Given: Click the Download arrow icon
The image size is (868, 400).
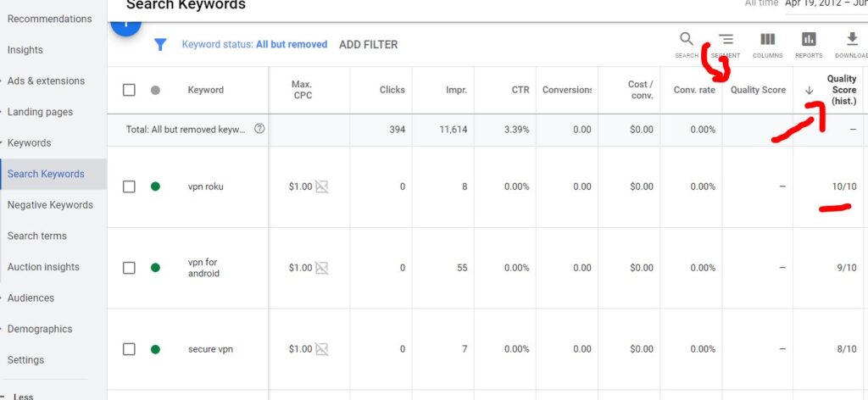Looking at the screenshot, I should (852, 40).
